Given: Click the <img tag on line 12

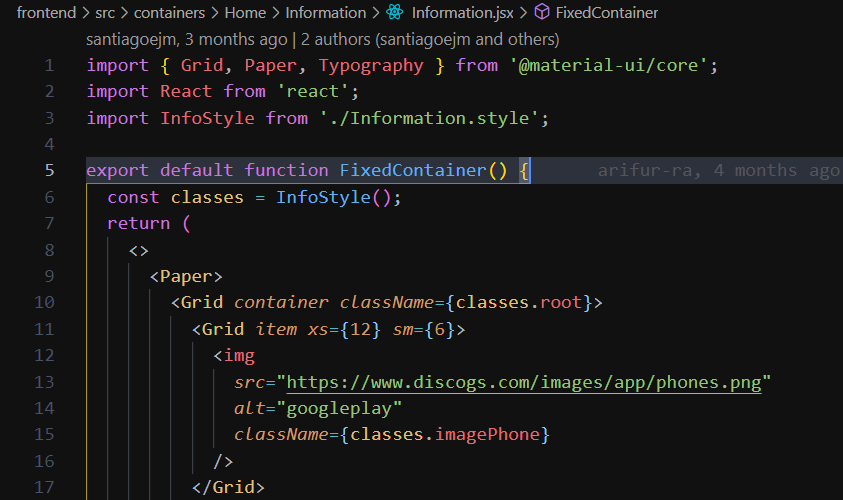Looking at the screenshot, I should (234, 355).
